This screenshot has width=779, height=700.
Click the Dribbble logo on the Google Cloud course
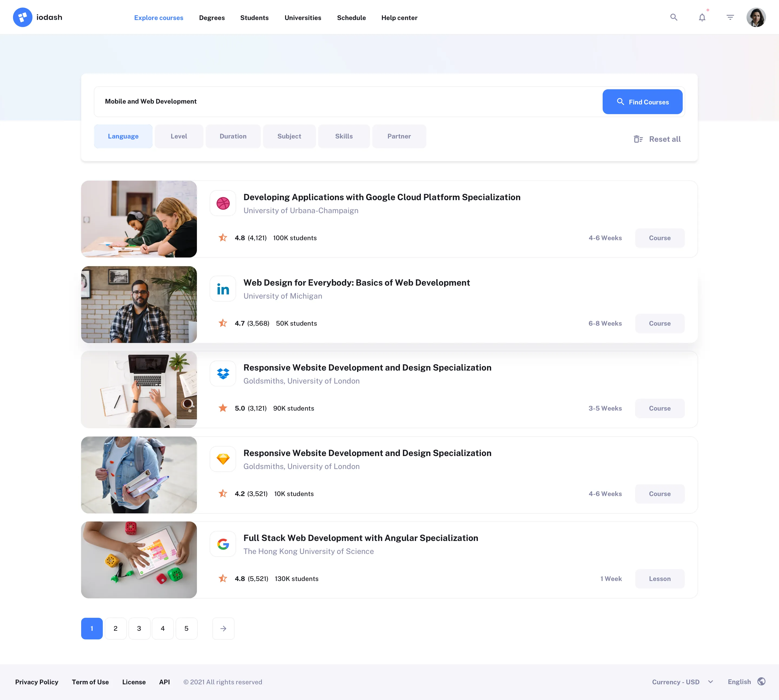pos(223,203)
